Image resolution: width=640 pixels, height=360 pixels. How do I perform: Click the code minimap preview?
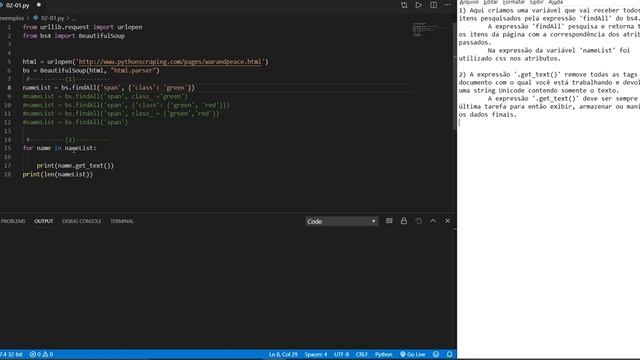[x=424, y=29]
